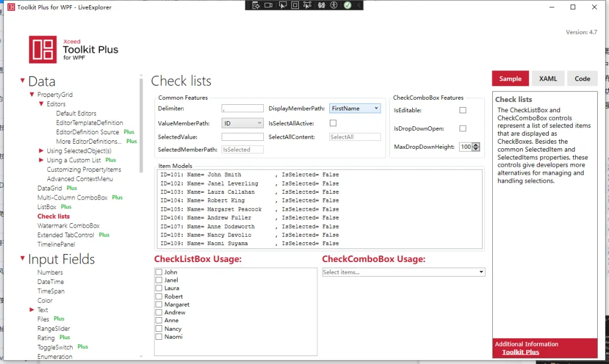Open the Toolkit Plus link
The width and height of the screenshot is (609, 364).
[520, 352]
